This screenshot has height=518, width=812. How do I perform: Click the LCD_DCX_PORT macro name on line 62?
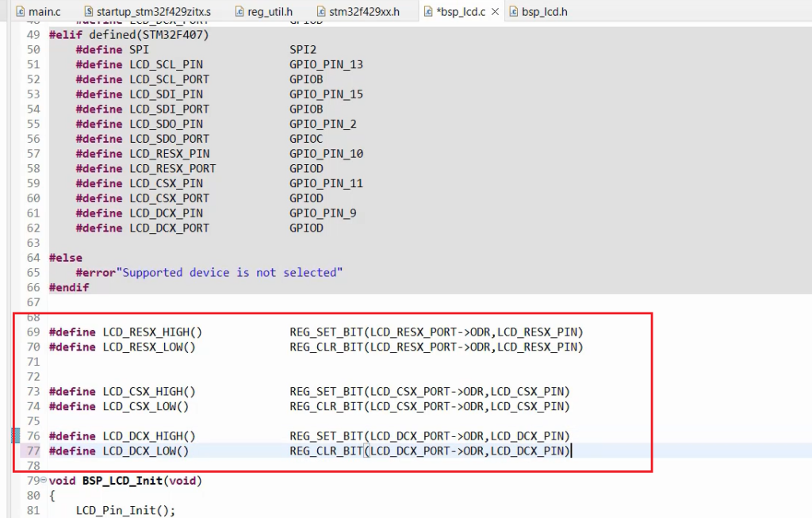coord(170,228)
